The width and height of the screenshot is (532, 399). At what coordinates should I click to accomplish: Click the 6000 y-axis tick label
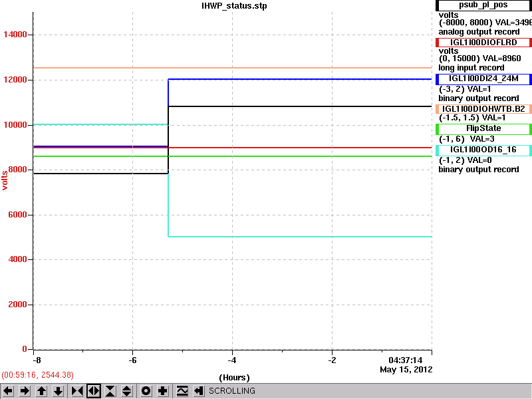point(17,215)
